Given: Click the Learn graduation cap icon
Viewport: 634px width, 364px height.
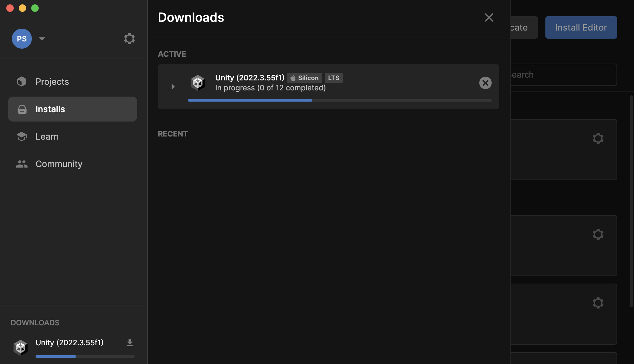Looking at the screenshot, I should pos(22,136).
